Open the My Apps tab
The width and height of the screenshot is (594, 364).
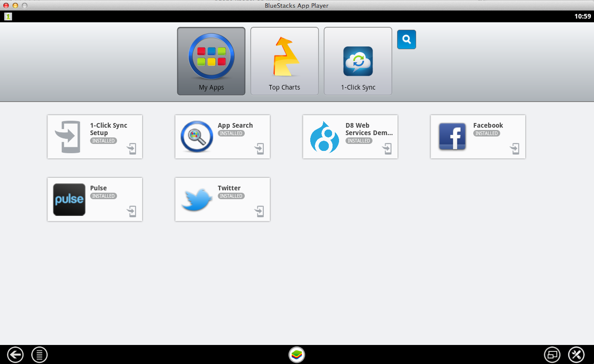point(211,61)
